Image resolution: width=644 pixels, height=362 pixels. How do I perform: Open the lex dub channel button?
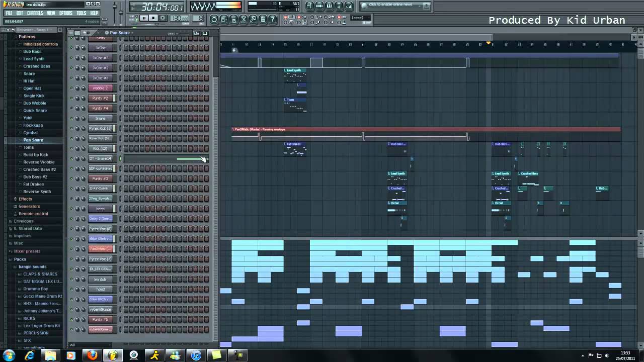click(x=100, y=279)
